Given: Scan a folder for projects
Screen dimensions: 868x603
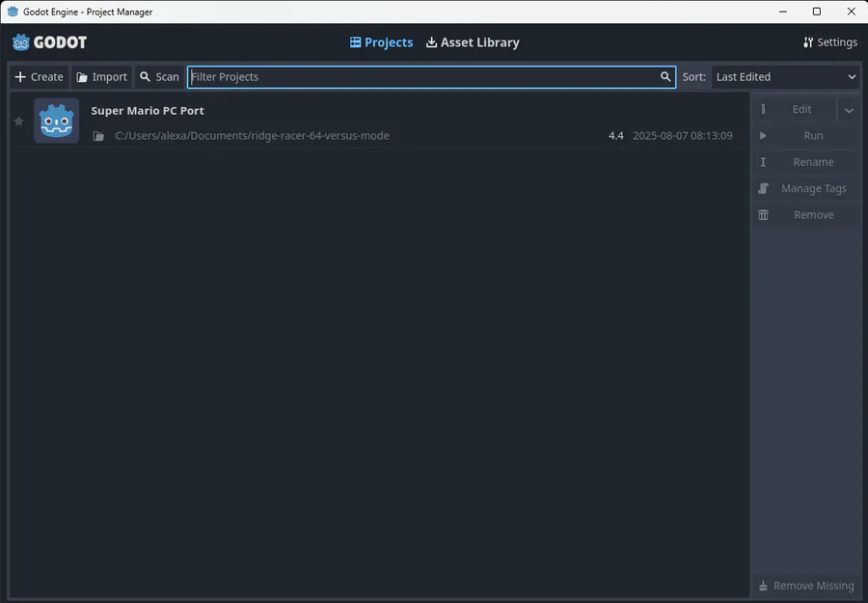Looking at the screenshot, I should [159, 77].
